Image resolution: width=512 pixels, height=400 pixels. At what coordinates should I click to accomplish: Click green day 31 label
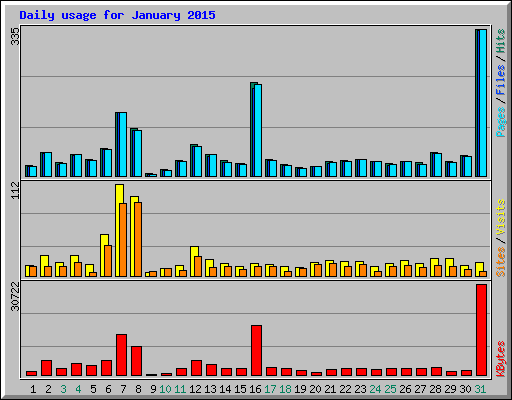point(480,389)
